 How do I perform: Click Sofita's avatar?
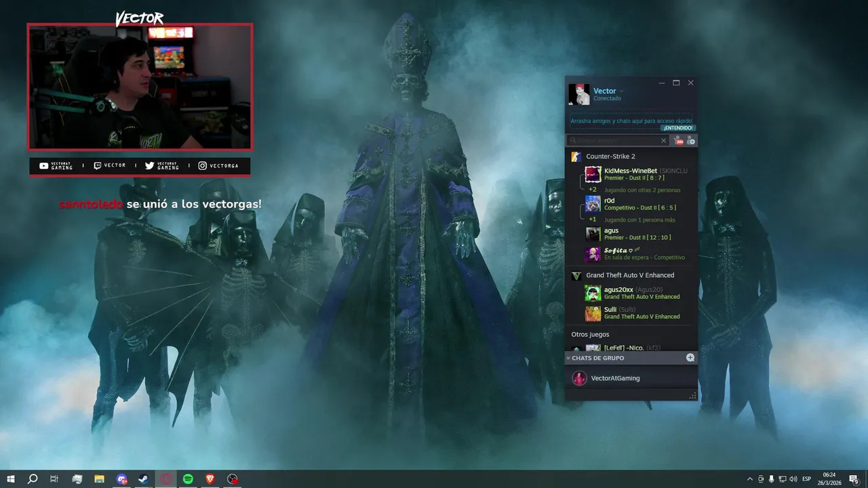click(x=593, y=253)
